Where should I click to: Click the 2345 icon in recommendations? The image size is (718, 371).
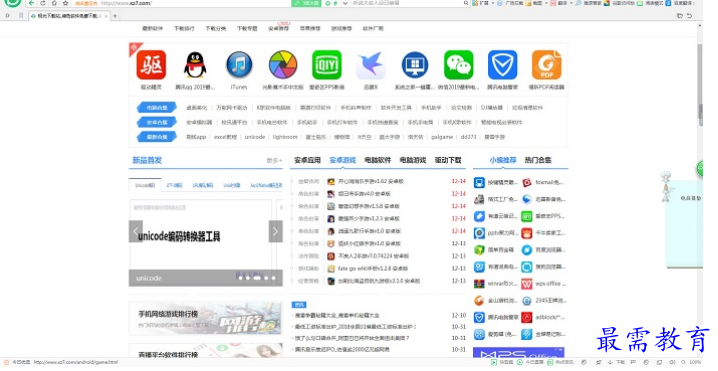click(527, 301)
